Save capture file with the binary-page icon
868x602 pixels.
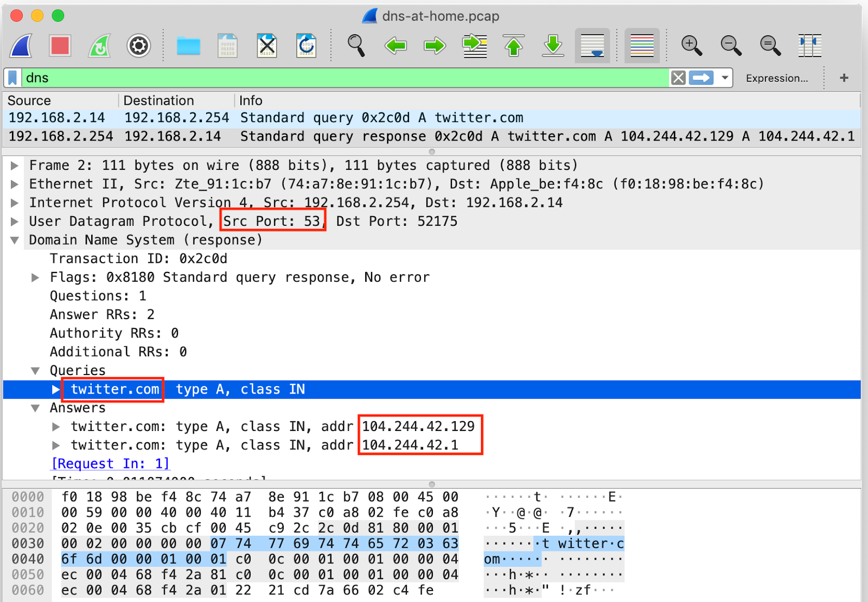[228, 46]
